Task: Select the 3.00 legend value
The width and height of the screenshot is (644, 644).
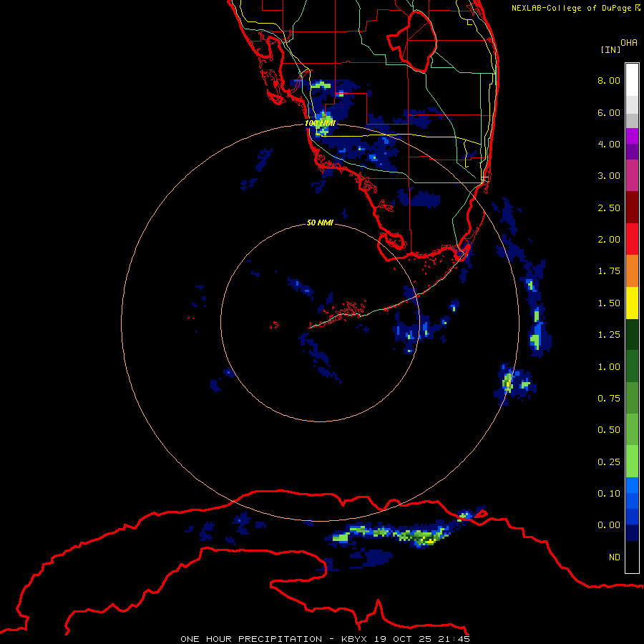Action: click(x=609, y=176)
